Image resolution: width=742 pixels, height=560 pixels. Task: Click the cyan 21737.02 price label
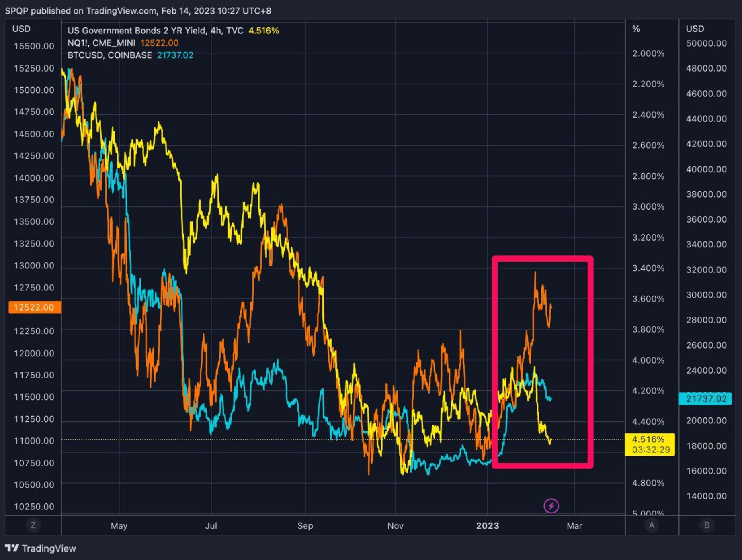[705, 399]
